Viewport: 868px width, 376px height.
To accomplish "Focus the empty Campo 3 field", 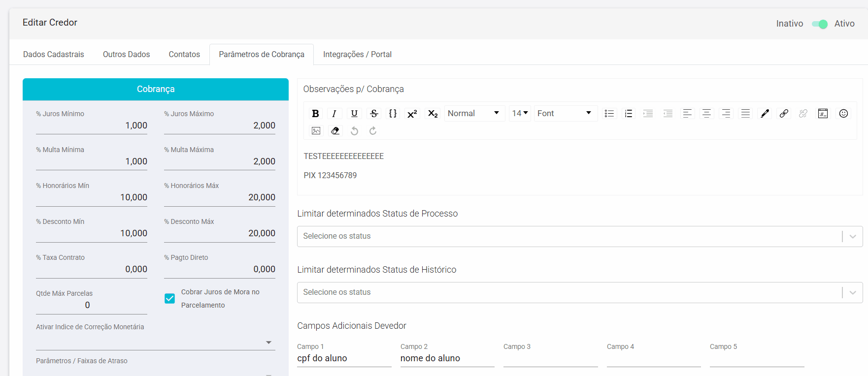I will pos(551,359).
